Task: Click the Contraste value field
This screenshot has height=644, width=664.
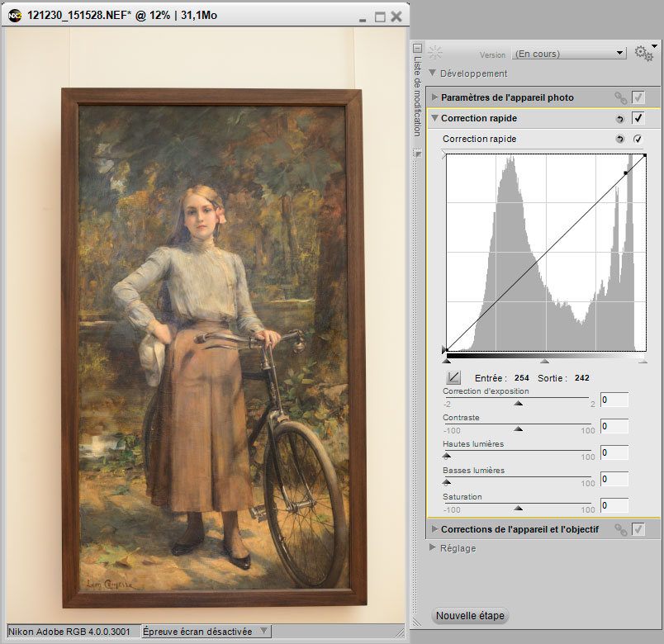Action: point(614,426)
